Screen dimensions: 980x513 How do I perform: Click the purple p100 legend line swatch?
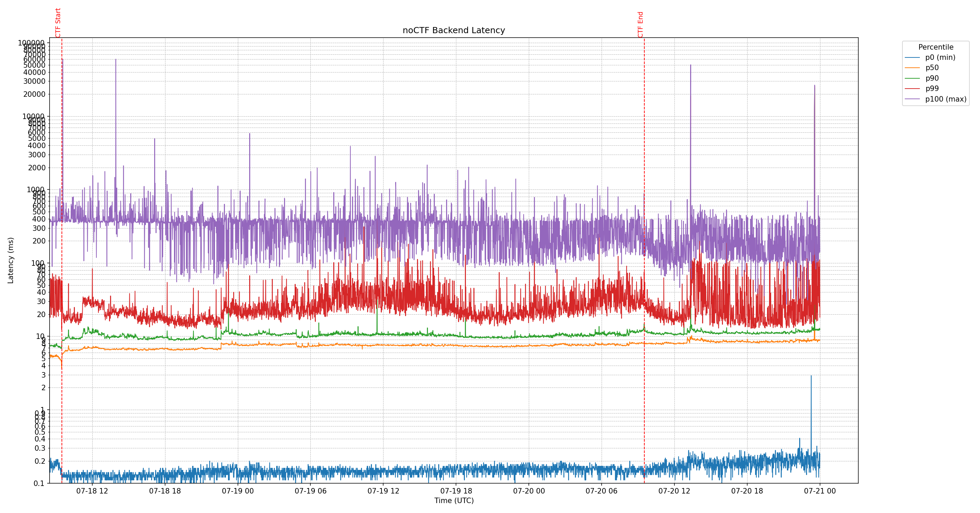point(912,99)
